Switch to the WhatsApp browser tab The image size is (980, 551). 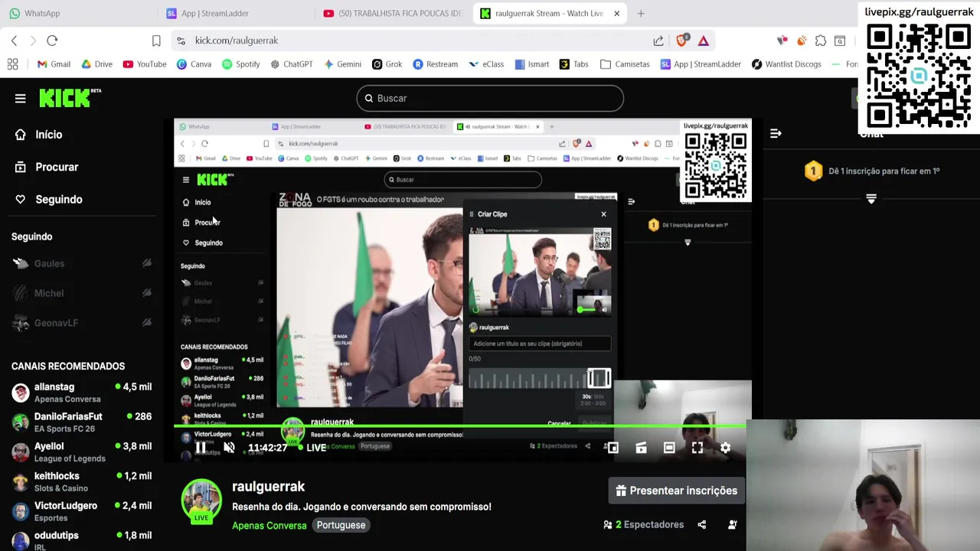(x=42, y=13)
